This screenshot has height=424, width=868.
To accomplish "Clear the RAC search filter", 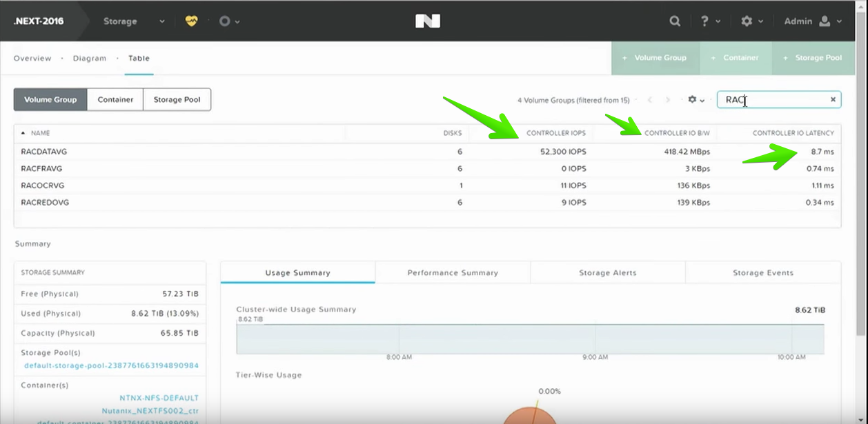I will point(833,99).
